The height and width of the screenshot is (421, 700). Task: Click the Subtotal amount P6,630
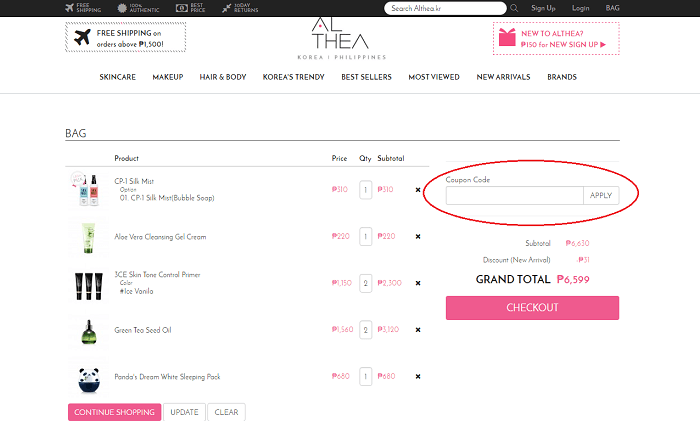click(x=577, y=243)
